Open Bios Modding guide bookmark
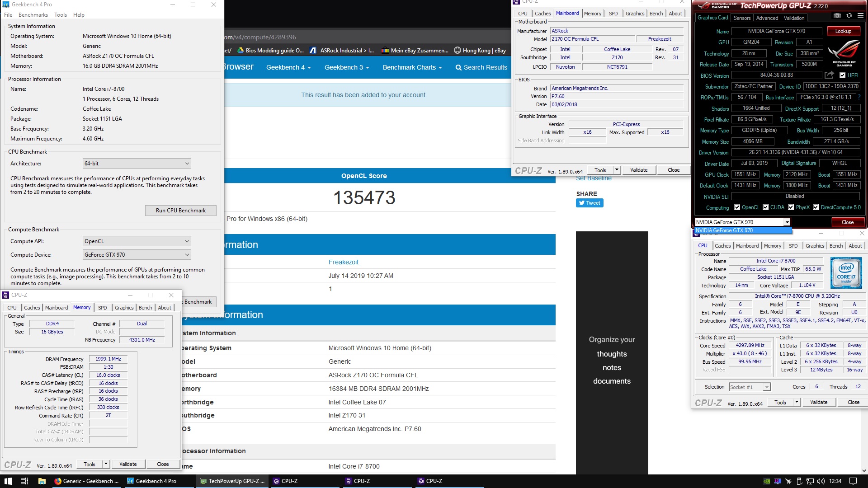The width and height of the screenshot is (868, 488). tap(270, 50)
